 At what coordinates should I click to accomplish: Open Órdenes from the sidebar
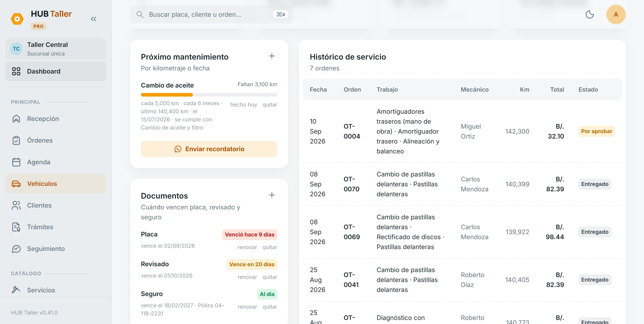click(x=56, y=140)
